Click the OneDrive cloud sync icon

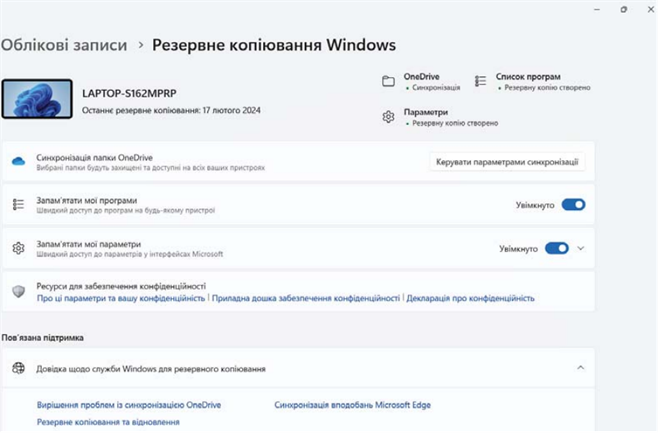coord(18,162)
